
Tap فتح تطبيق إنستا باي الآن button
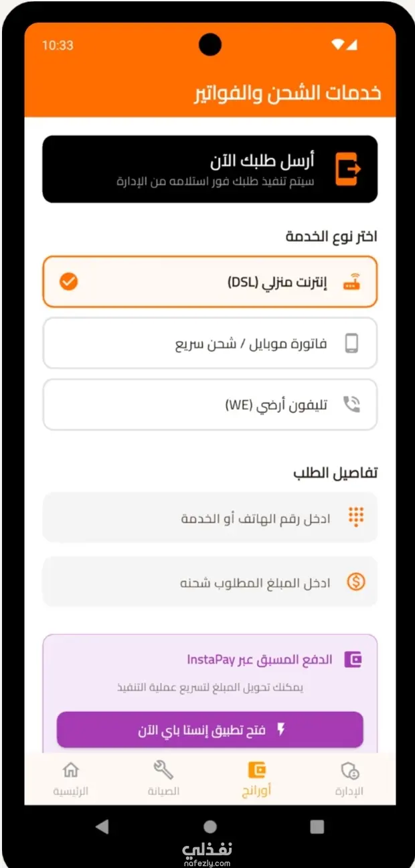(210, 729)
